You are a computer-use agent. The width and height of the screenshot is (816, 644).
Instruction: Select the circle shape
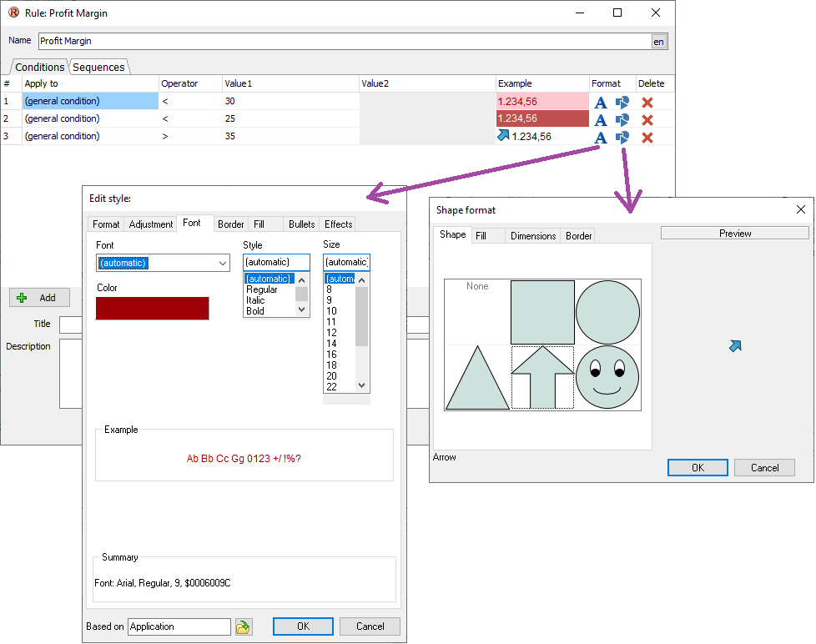608,312
